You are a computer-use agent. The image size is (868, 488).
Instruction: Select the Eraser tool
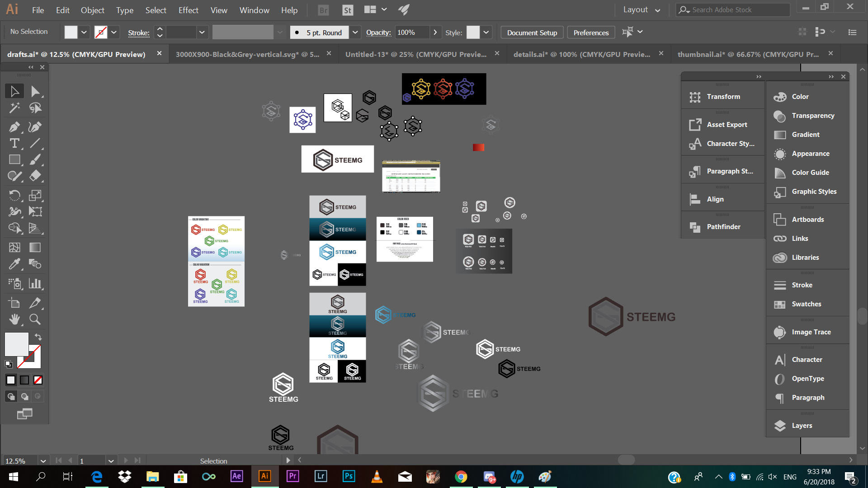point(35,176)
